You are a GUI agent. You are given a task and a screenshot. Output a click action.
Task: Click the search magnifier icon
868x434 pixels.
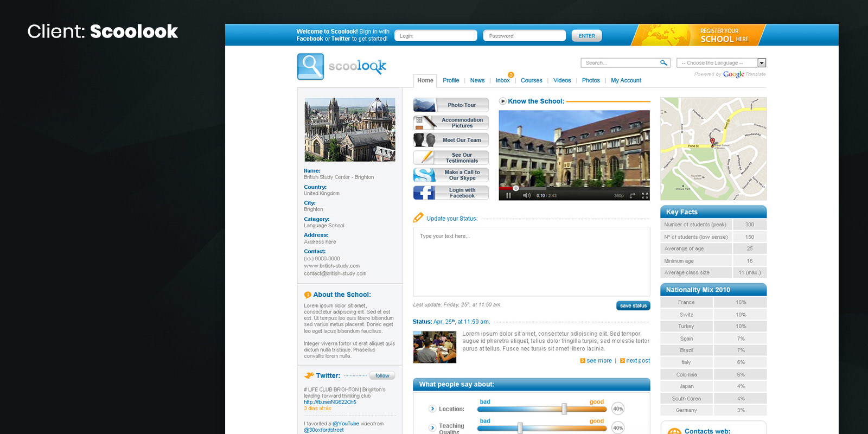663,63
